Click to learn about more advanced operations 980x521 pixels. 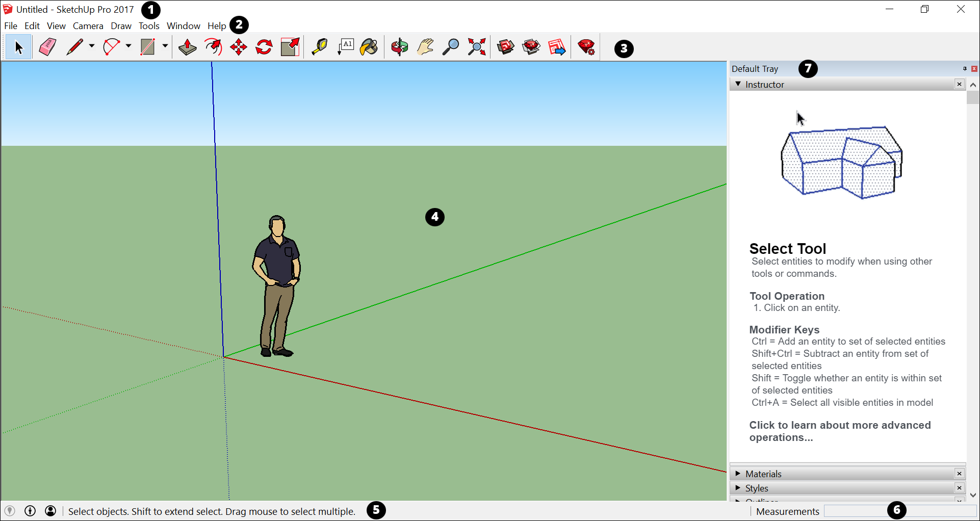click(x=839, y=431)
